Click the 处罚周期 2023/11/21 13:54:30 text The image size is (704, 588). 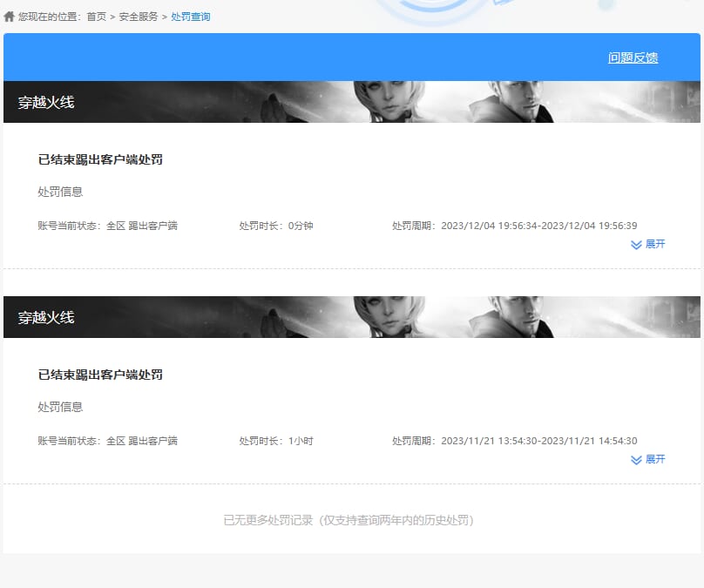point(515,441)
